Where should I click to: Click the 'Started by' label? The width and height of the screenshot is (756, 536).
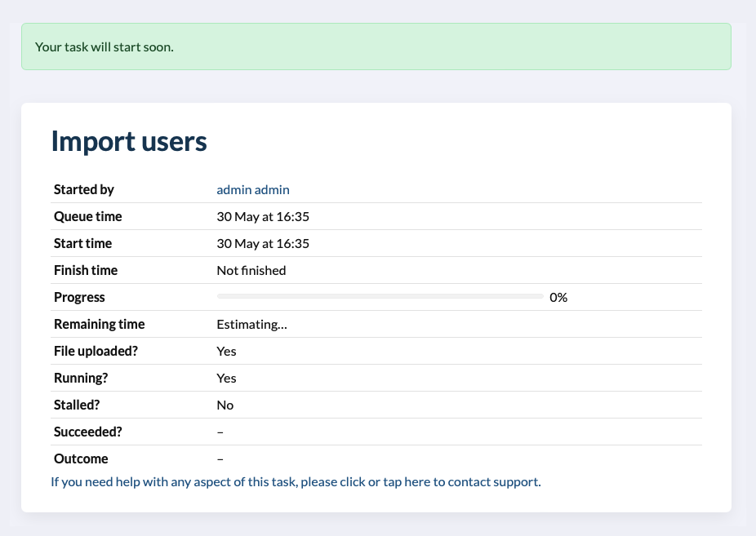[84, 190]
